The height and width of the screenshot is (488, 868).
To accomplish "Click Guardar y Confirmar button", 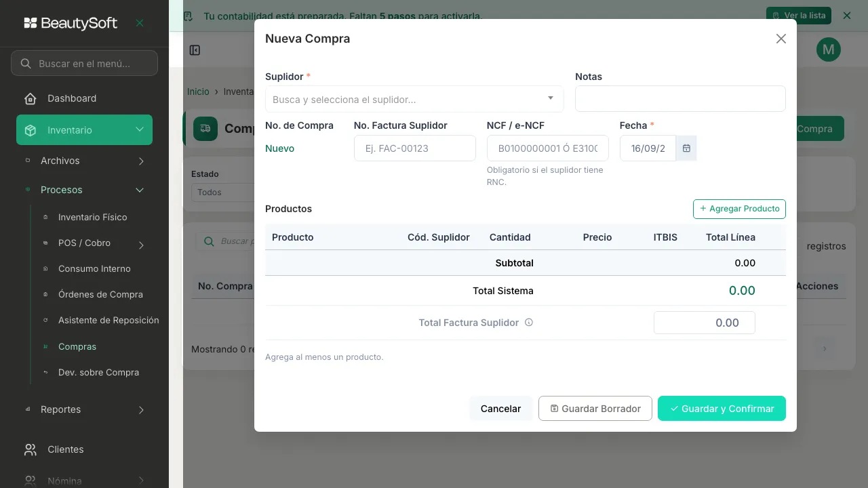I will [722, 409].
